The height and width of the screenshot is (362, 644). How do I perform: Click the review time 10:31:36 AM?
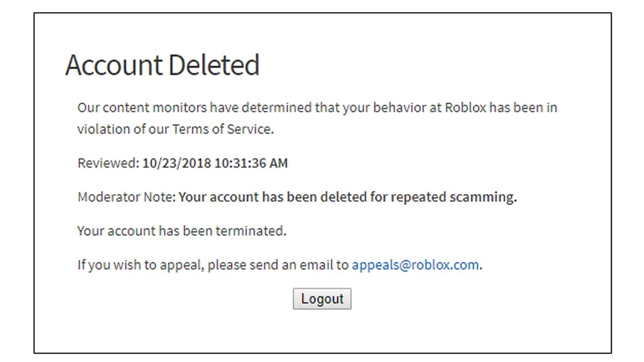point(251,163)
